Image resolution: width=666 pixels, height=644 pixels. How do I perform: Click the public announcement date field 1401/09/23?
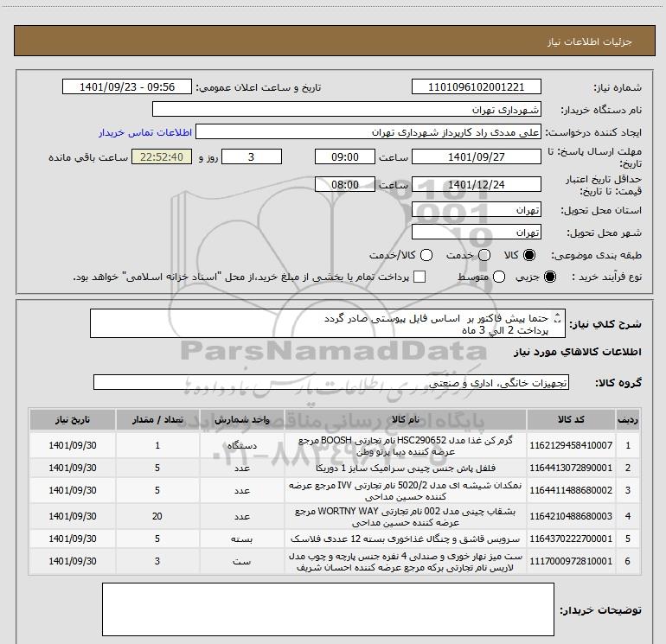[x=127, y=86]
